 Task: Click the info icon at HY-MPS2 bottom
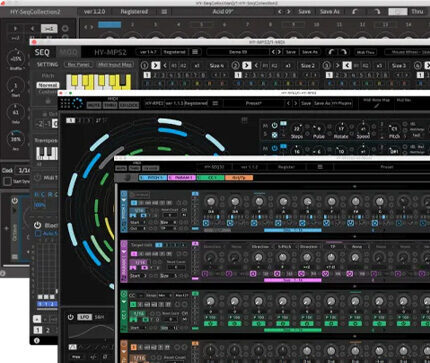pyautogui.click(x=37, y=340)
